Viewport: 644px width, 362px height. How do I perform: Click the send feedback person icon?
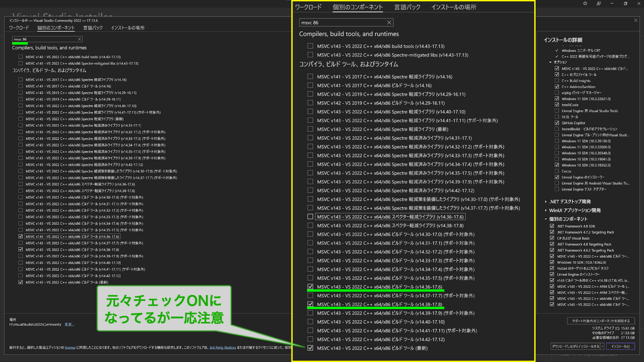pos(598,3)
